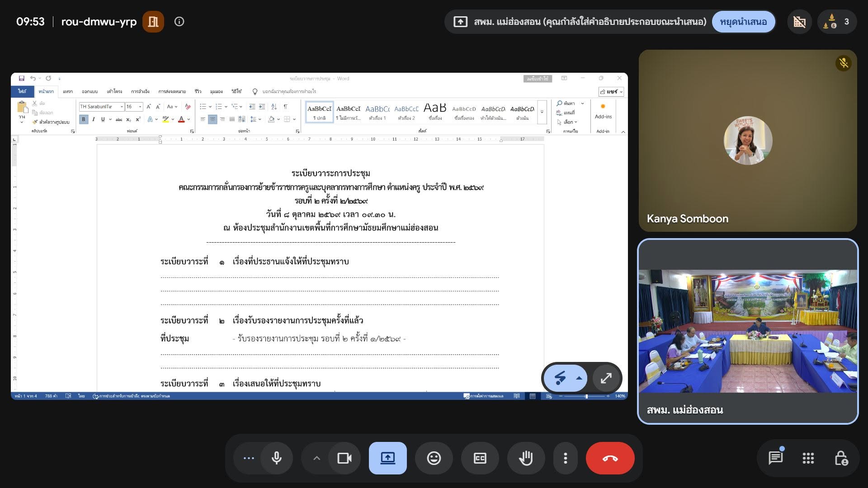Toggle the microphone in Meet
The image size is (868, 488).
276,458
